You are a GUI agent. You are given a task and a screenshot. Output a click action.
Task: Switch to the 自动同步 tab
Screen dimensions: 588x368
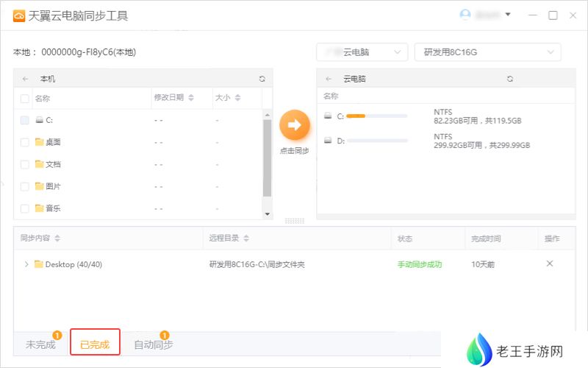[x=154, y=344]
